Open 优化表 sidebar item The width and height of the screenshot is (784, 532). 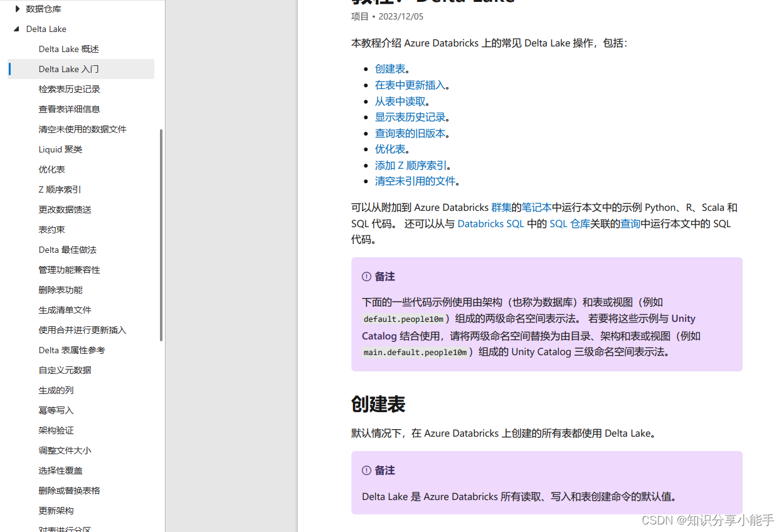point(52,169)
